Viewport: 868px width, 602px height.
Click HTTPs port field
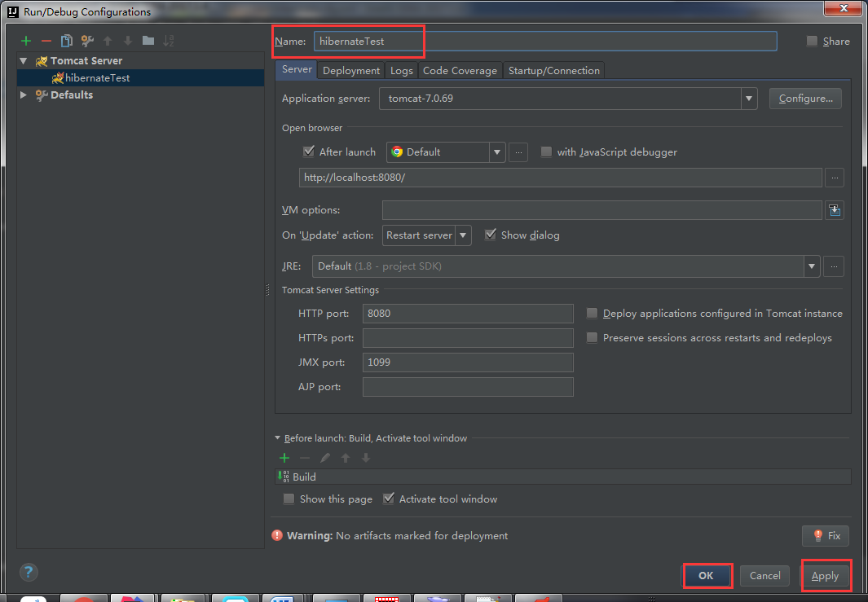(x=468, y=337)
